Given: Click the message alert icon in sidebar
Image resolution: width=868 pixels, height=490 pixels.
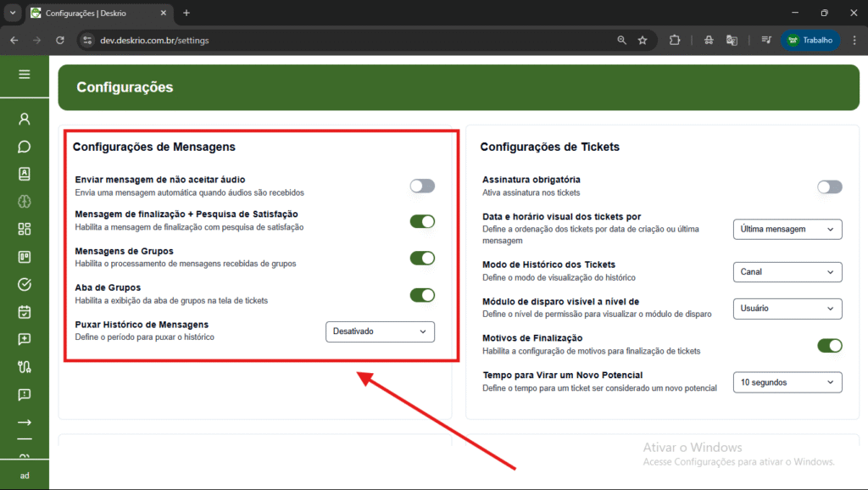Looking at the screenshot, I should coord(25,395).
